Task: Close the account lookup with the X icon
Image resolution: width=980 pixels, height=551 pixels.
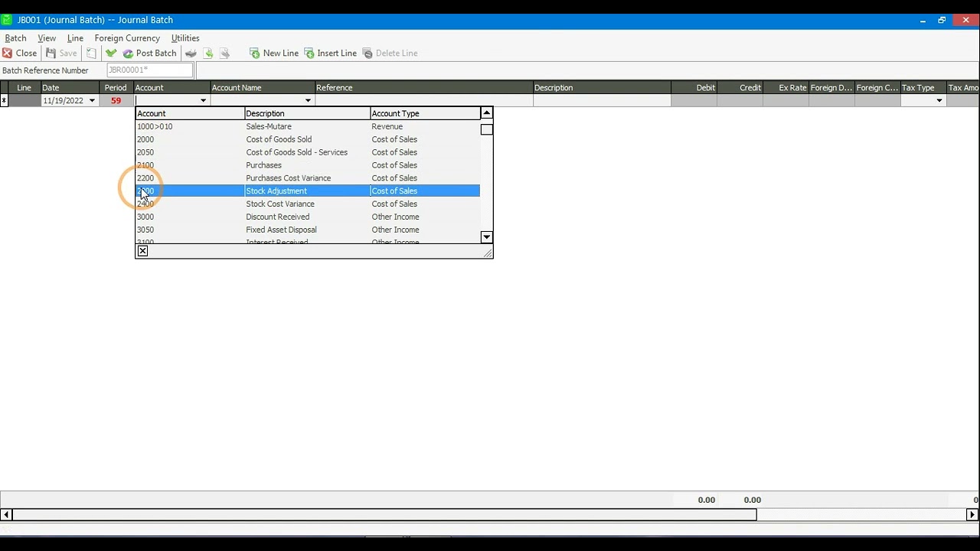Action: pyautogui.click(x=142, y=251)
